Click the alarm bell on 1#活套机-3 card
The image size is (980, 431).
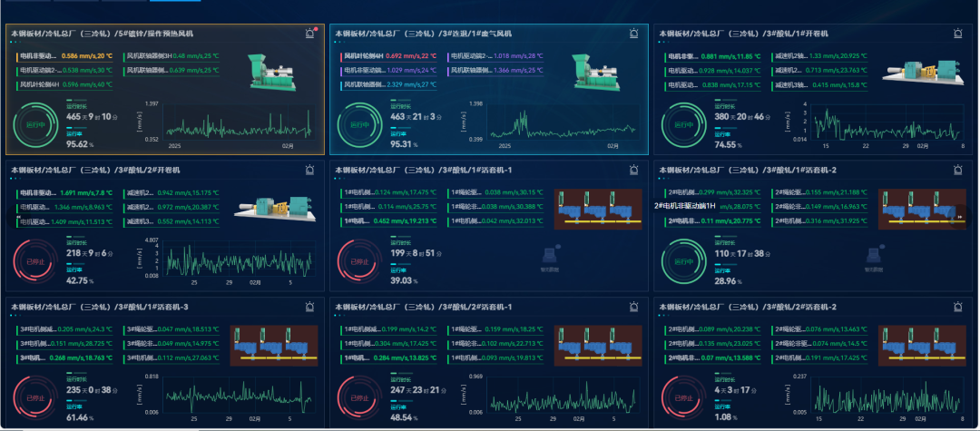(310, 307)
